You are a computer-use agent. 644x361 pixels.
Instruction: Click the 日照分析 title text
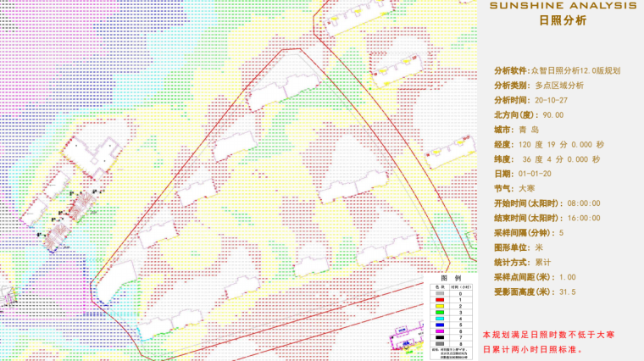click(562, 21)
